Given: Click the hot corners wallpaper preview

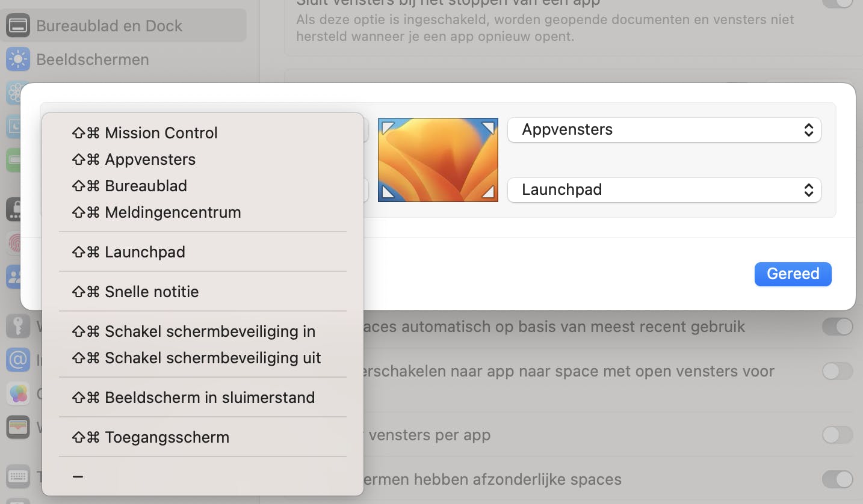Looking at the screenshot, I should 438,159.
